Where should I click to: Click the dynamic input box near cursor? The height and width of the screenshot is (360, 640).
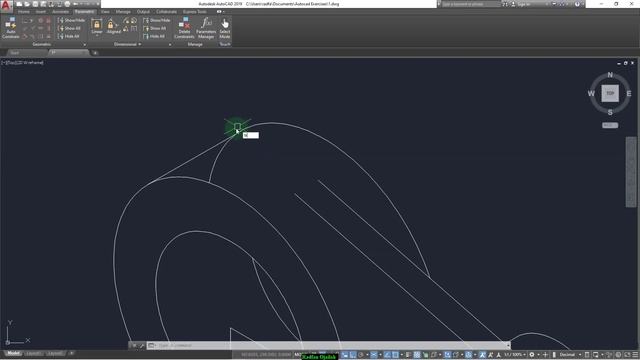click(x=251, y=135)
